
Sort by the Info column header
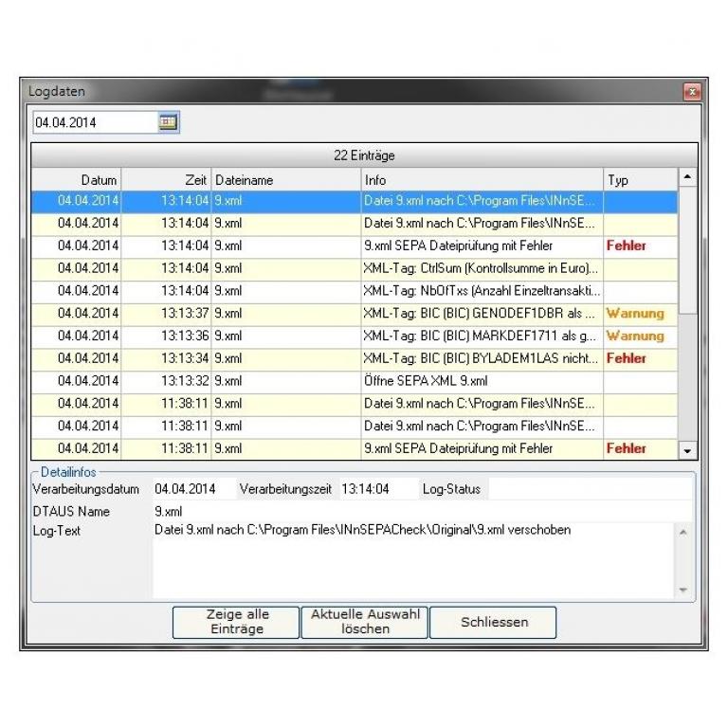(x=481, y=179)
